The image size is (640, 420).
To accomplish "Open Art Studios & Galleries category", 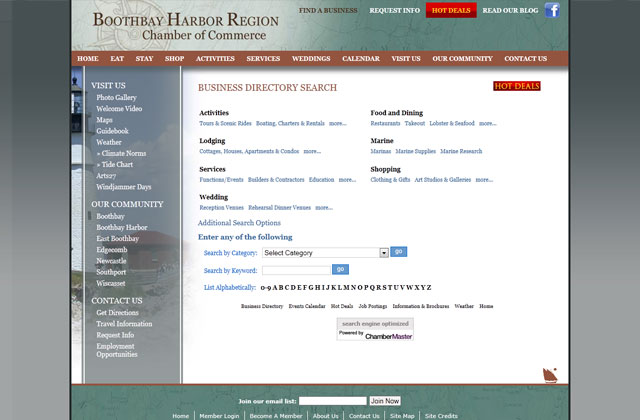I will 442,180.
